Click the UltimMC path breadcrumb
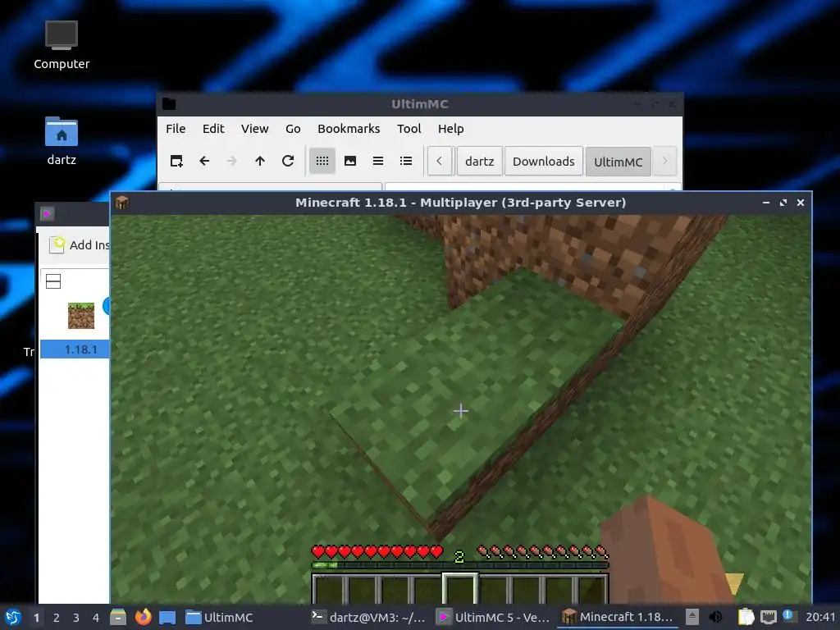Image resolution: width=840 pixels, height=630 pixels. pyautogui.click(x=618, y=162)
